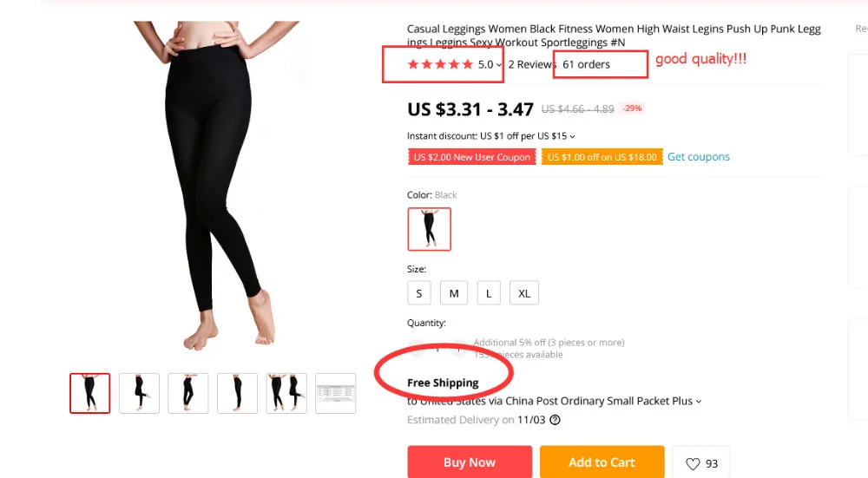Image resolution: width=868 pixels, height=478 pixels.
Task: Click the Buy Now button
Action: 470,462
